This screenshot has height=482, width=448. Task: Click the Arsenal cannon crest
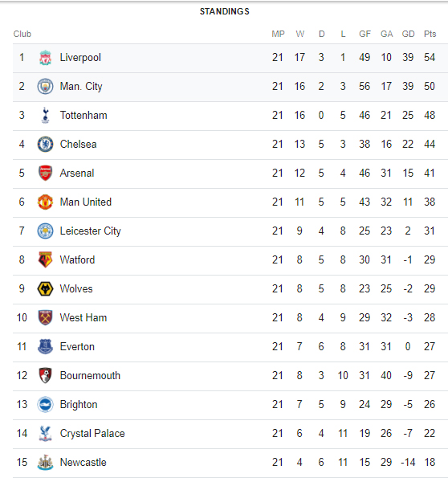45,173
